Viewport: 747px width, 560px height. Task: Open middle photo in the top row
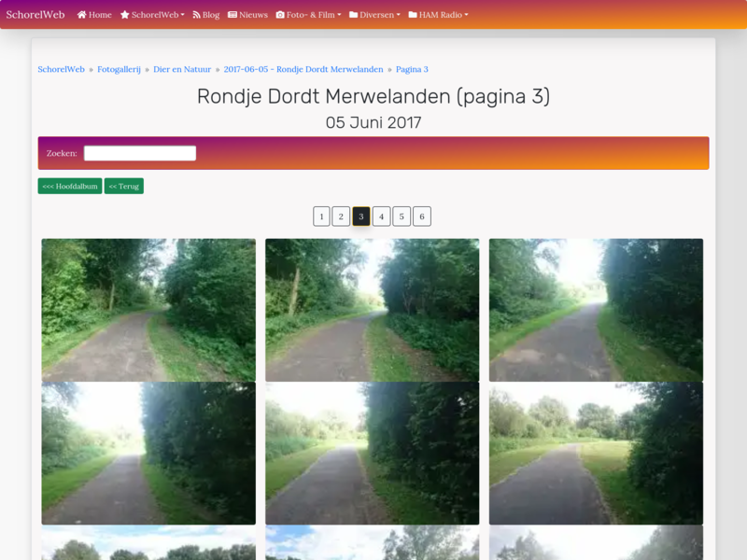click(x=373, y=310)
